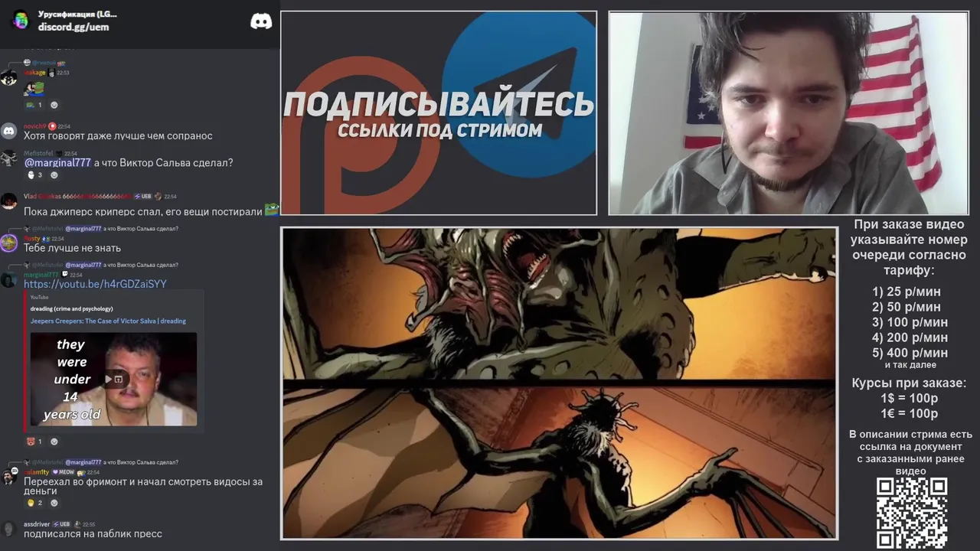Click the Discord logo in the chat header

(261, 21)
